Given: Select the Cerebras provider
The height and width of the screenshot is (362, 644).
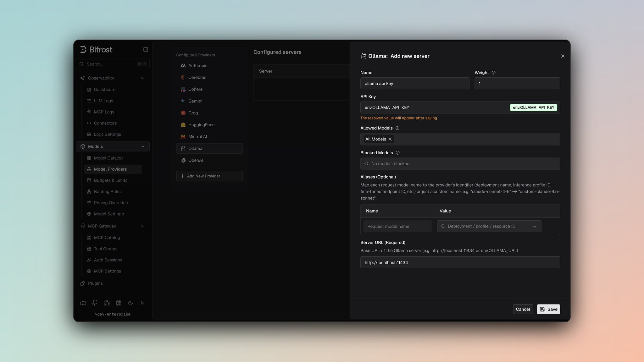Looking at the screenshot, I should [209, 77].
